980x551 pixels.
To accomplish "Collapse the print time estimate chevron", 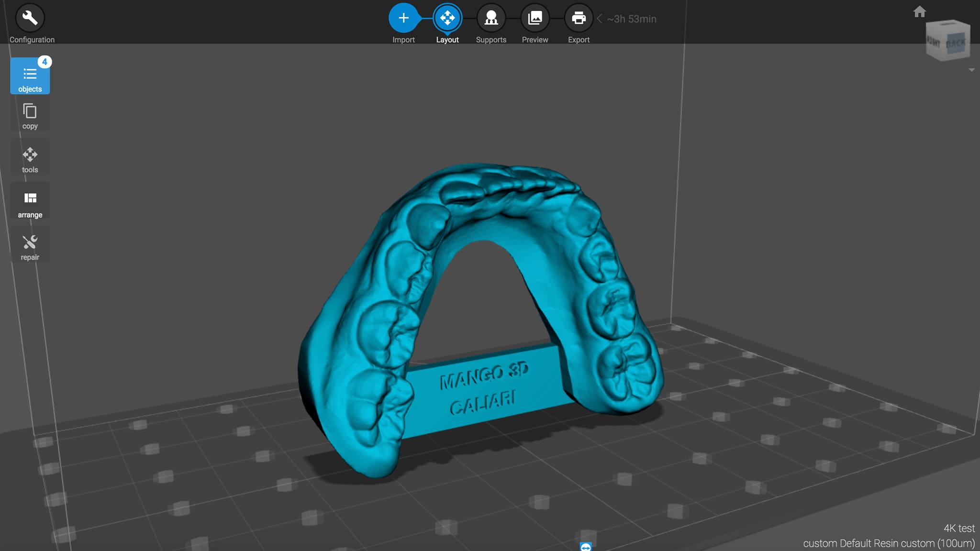I will coord(599,19).
